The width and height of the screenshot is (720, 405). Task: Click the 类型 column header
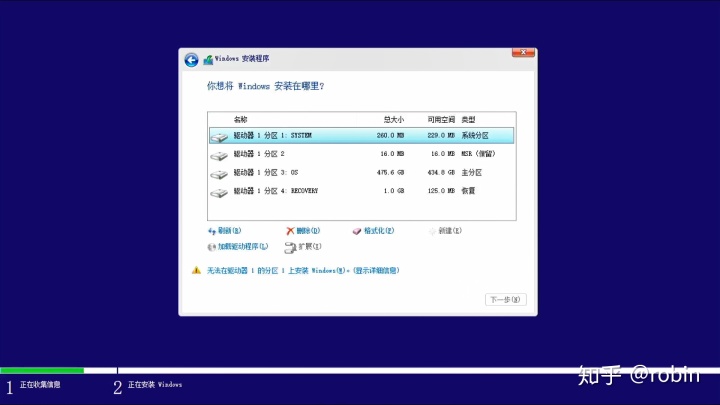[468, 119]
